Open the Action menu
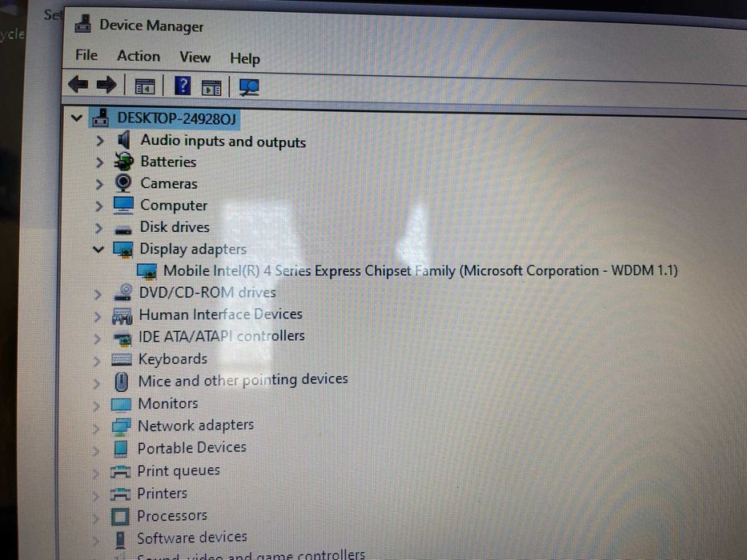The image size is (747, 560). pyautogui.click(x=139, y=56)
